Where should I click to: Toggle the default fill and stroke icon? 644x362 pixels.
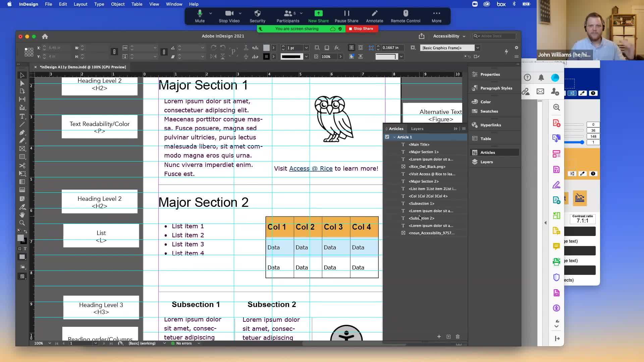tap(19, 231)
